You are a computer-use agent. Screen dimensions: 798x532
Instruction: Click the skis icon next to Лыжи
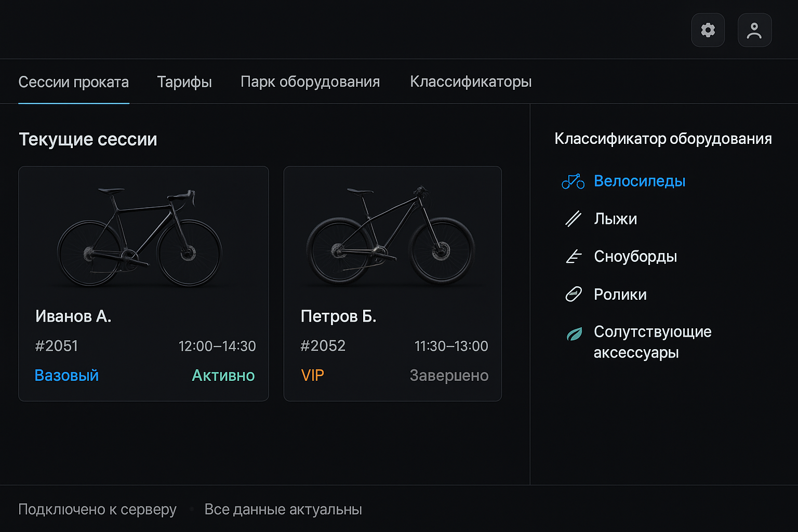tap(573, 219)
